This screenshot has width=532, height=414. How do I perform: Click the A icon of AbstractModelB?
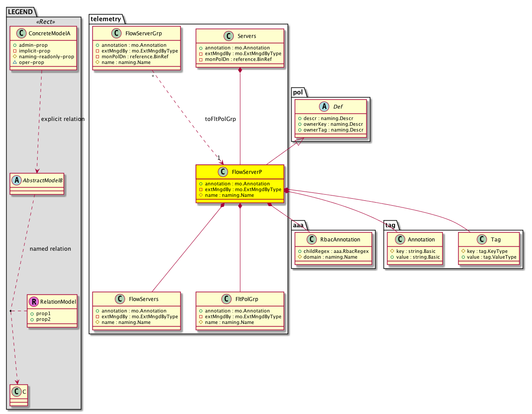point(16,180)
